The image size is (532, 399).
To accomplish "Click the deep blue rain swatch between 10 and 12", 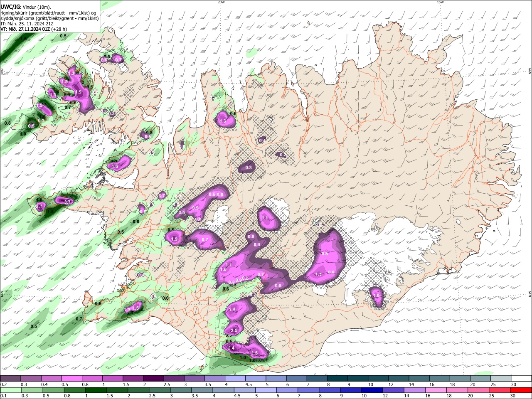I will [371, 390].
